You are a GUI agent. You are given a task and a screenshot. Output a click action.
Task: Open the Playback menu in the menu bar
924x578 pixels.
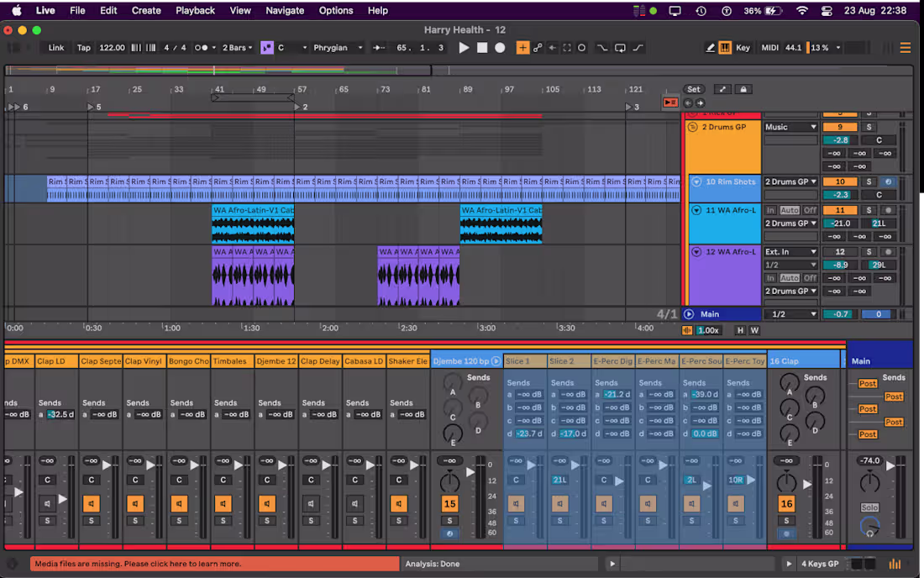click(195, 10)
